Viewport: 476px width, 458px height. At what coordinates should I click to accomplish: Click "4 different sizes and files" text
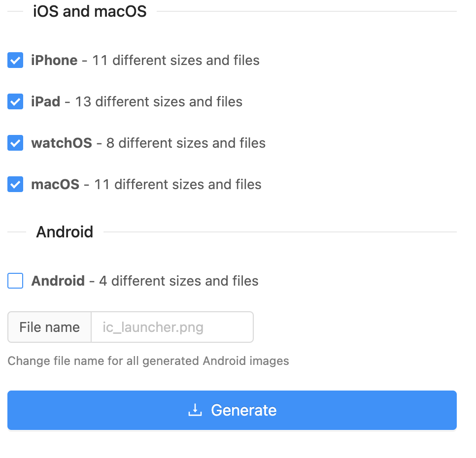179,281
